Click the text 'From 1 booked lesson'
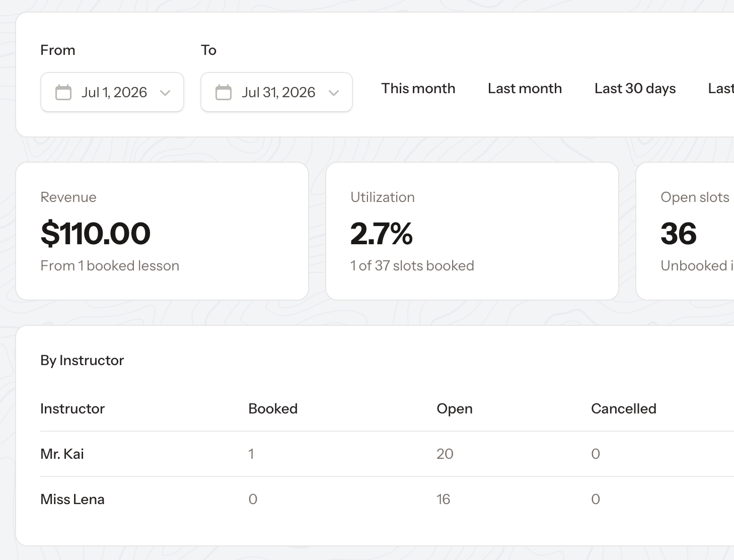The image size is (734, 560). click(x=110, y=265)
